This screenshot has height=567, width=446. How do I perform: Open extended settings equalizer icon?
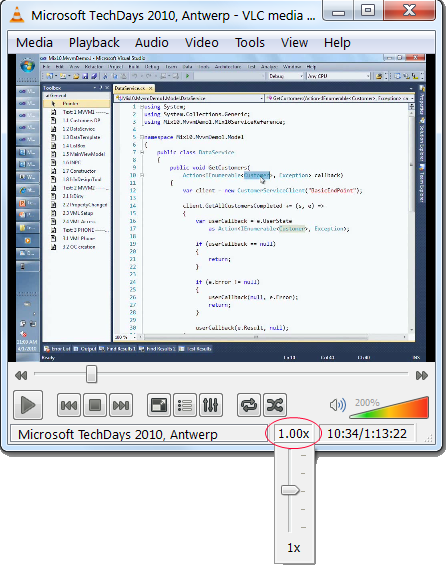tap(211, 405)
